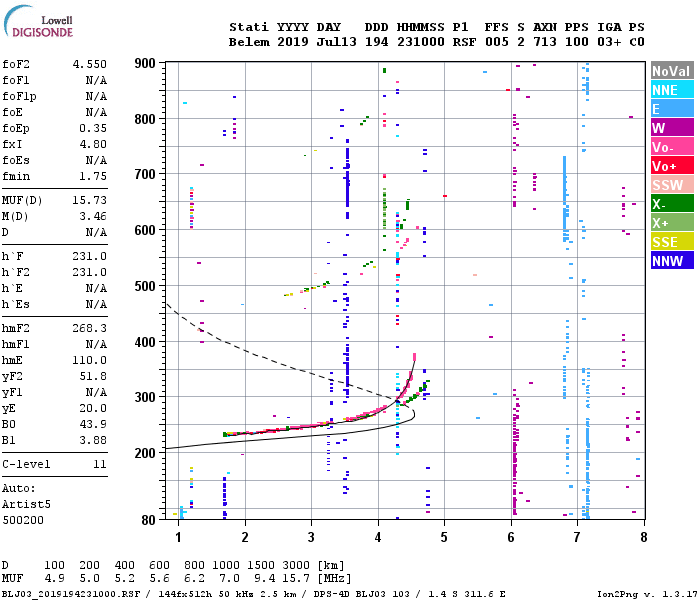Viewport: 700px width, 600px height.
Task: Click the 500 km height axis label
Action: 145,286
